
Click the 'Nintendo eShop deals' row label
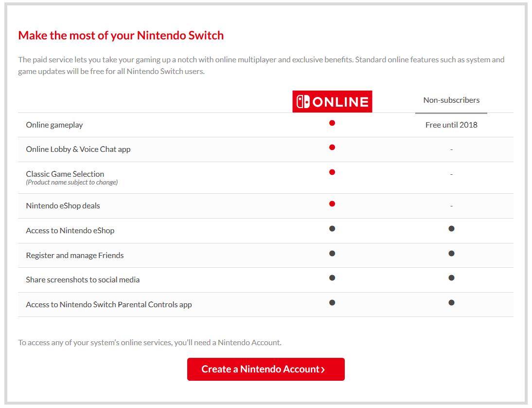click(x=63, y=206)
